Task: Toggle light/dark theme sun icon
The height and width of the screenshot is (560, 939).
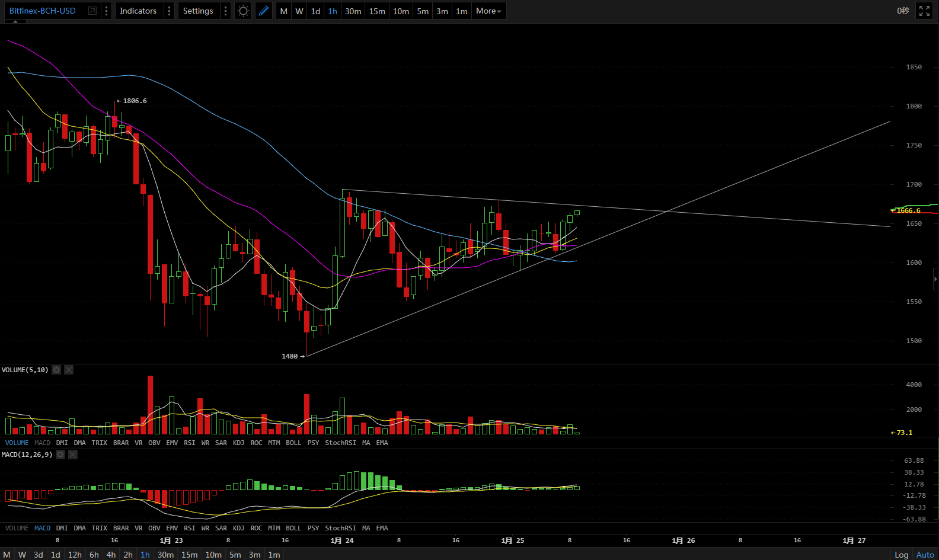Action: [x=243, y=11]
